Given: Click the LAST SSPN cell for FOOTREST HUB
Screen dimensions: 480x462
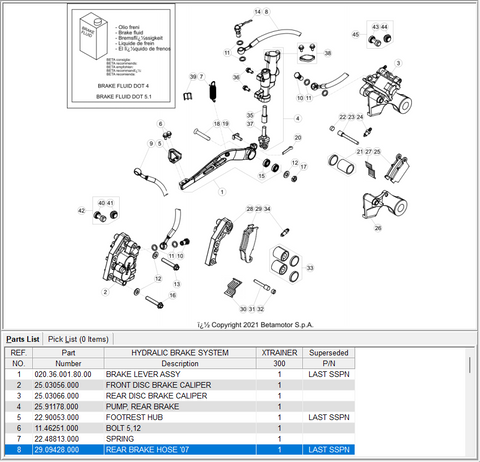Looking at the screenshot, I should [x=329, y=417].
